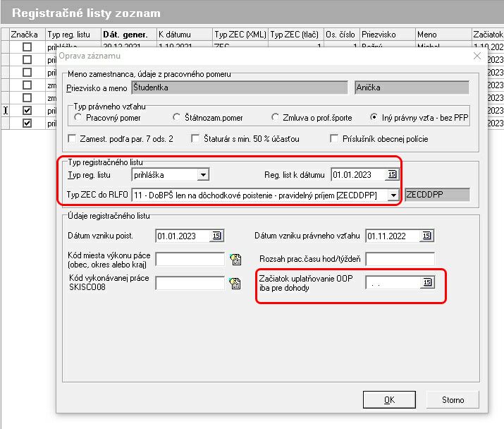This screenshot has height=429, width=504.
Task: Open calendar for Reg. list k dátumu
Action: tap(392, 174)
